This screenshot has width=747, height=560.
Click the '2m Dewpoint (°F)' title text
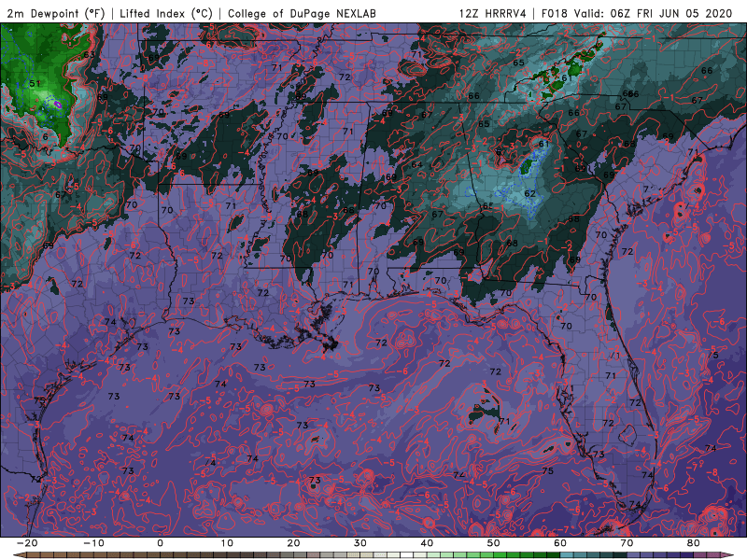55,13
